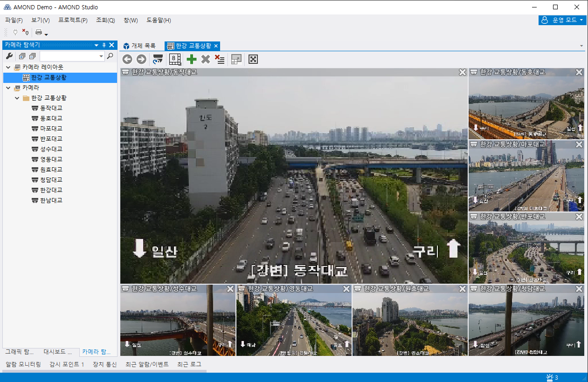Viewport: 588px width, 382px height.
Task: Switch to the 개체 목록 tab
Action: click(x=139, y=46)
